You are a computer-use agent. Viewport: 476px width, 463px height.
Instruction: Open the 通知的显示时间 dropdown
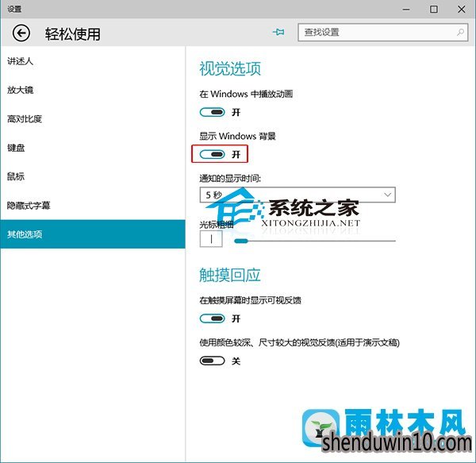(x=297, y=195)
